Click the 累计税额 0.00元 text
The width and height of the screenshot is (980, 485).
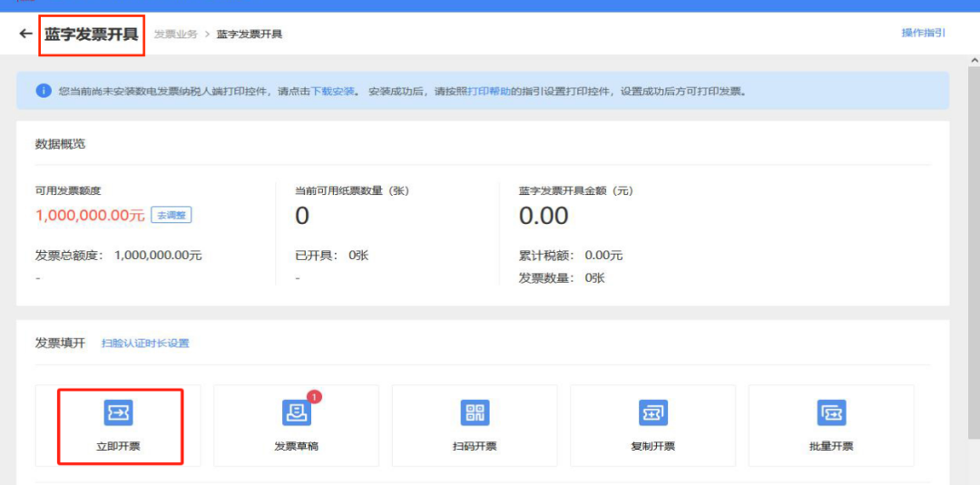click(x=571, y=256)
